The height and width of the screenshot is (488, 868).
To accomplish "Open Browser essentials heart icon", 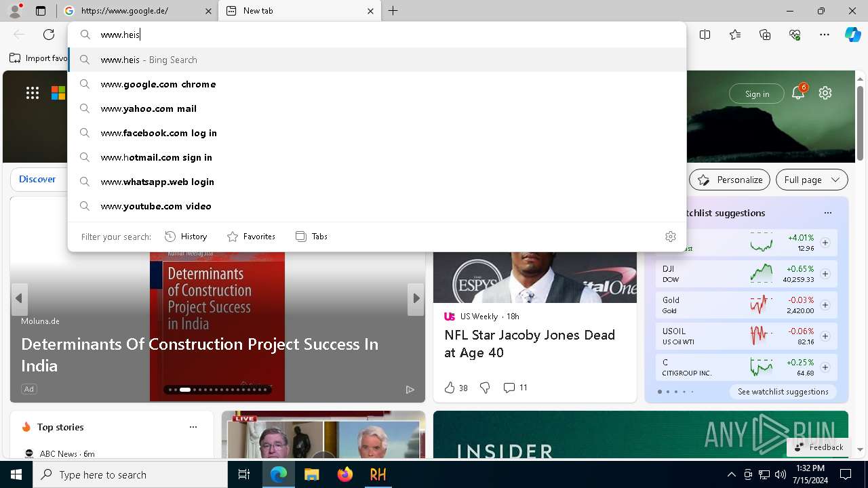I will [x=795, y=35].
